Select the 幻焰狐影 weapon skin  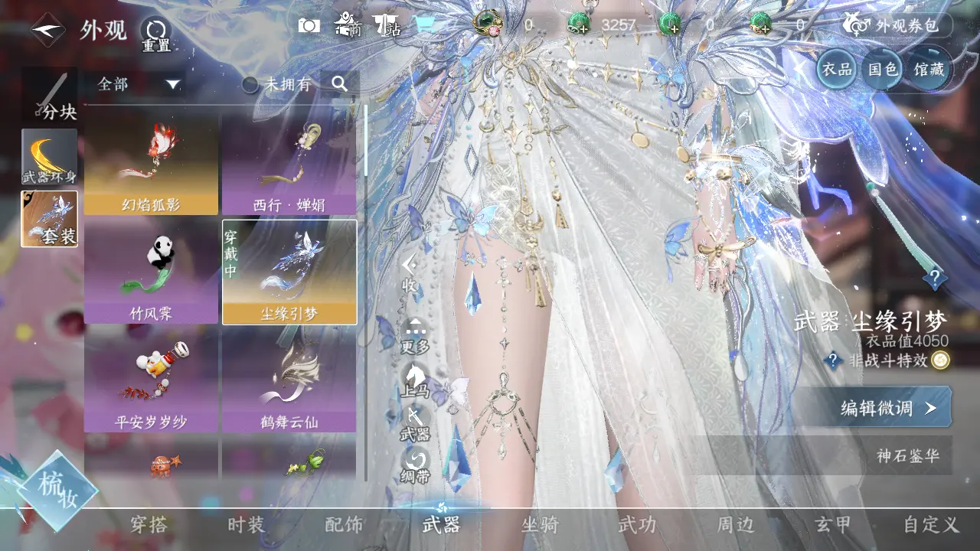(151, 165)
